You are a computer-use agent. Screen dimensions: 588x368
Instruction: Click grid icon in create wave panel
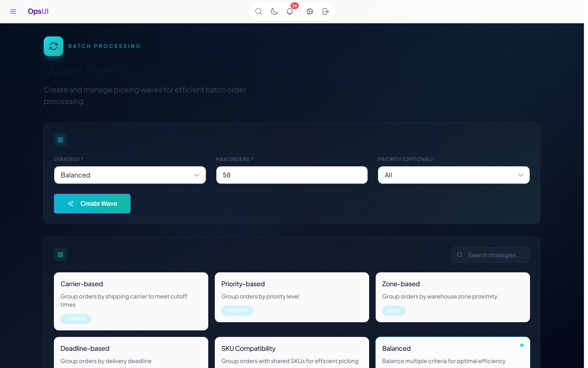[x=60, y=140]
